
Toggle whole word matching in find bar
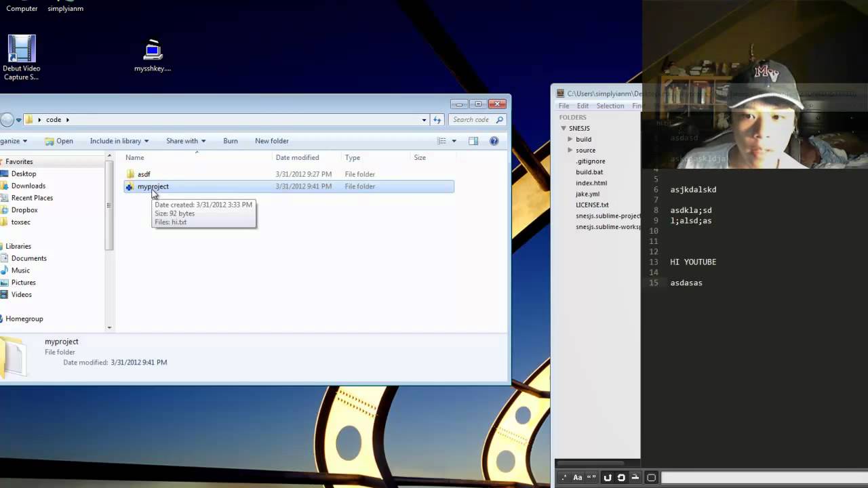tap(591, 477)
